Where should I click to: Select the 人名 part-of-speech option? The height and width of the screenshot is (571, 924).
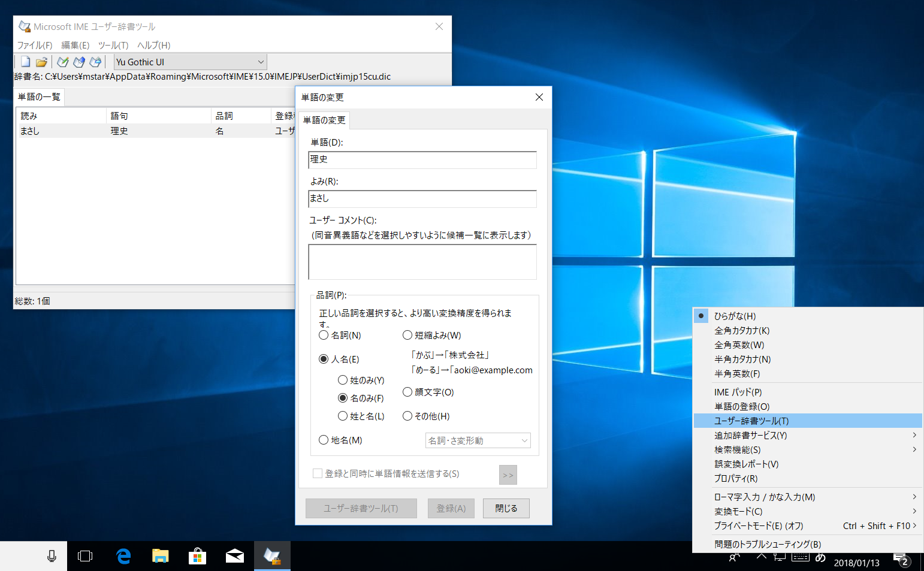pos(324,358)
